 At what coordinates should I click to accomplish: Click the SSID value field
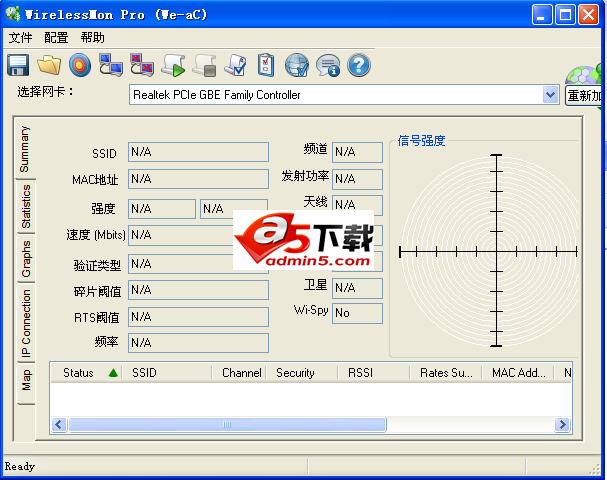198,152
